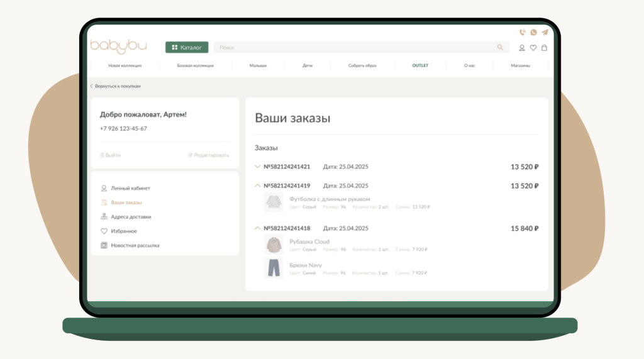Click phone number +7 926 123-45-67
This screenshot has height=359, width=644.
(123, 128)
